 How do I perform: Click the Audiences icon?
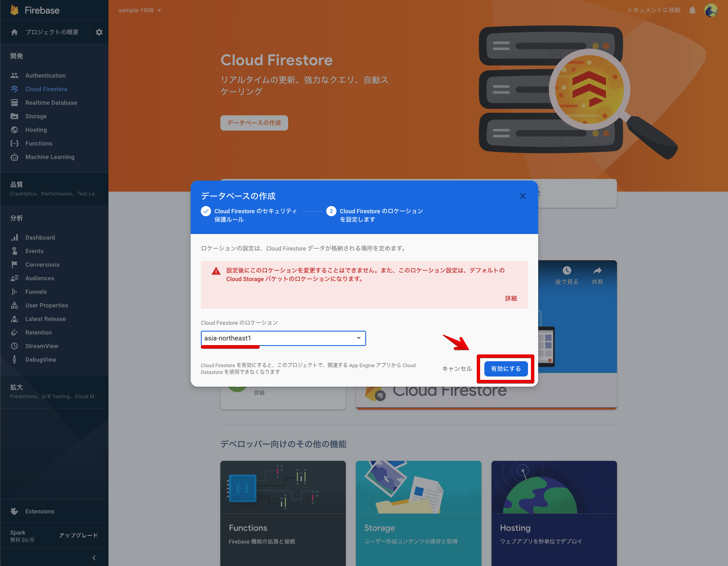(14, 278)
